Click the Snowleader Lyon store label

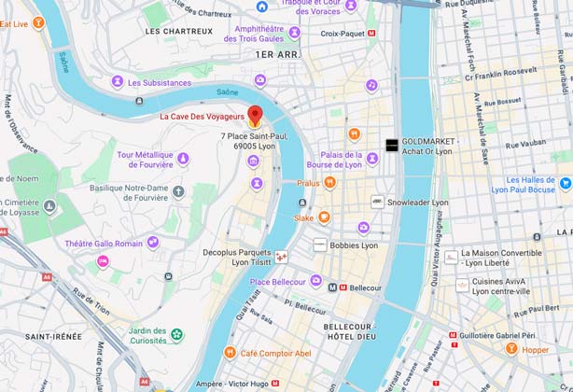click(x=418, y=203)
